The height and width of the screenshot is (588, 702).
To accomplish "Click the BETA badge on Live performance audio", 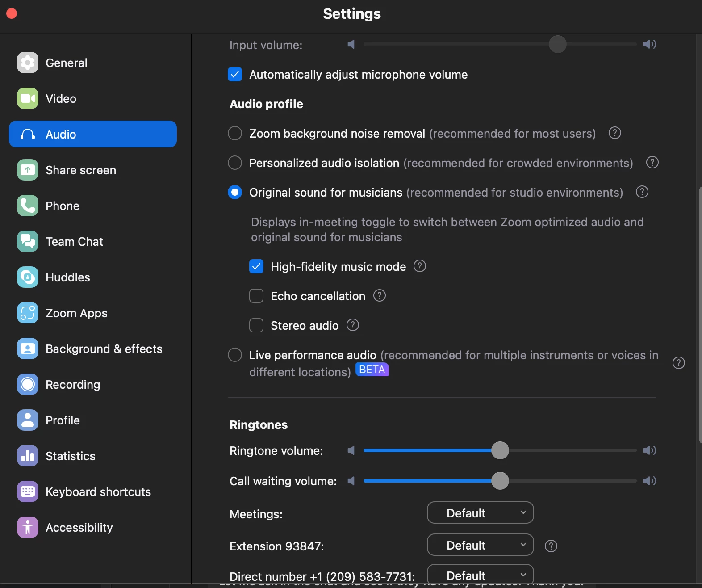I will point(372,370).
